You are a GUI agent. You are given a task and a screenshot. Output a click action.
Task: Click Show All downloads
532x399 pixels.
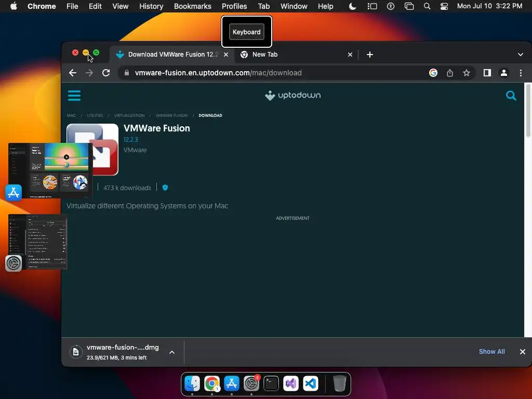click(x=491, y=352)
